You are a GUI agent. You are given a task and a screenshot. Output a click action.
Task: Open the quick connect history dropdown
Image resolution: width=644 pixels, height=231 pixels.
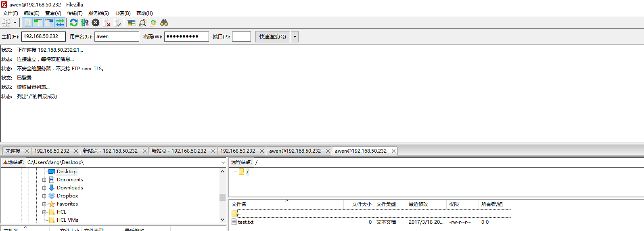295,37
